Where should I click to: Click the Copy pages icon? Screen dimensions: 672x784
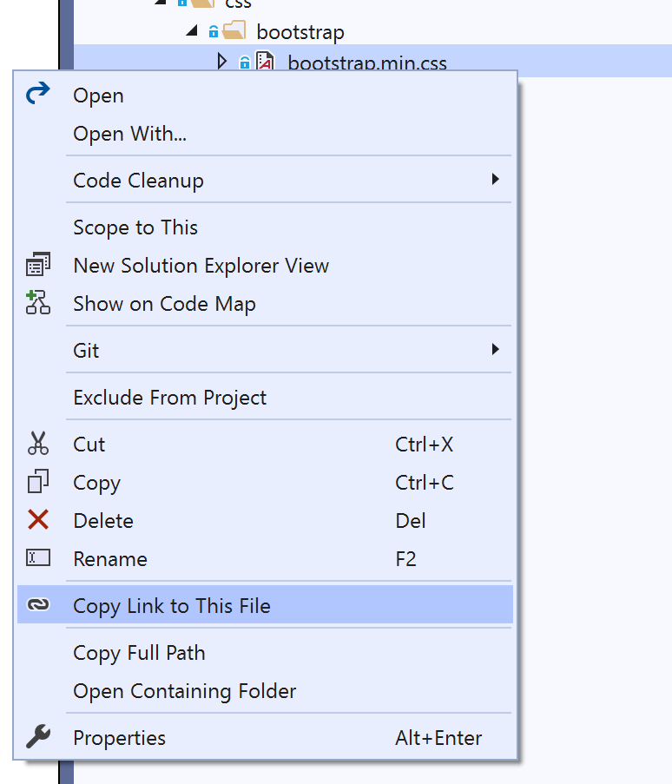pyautogui.click(x=38, y=482)
